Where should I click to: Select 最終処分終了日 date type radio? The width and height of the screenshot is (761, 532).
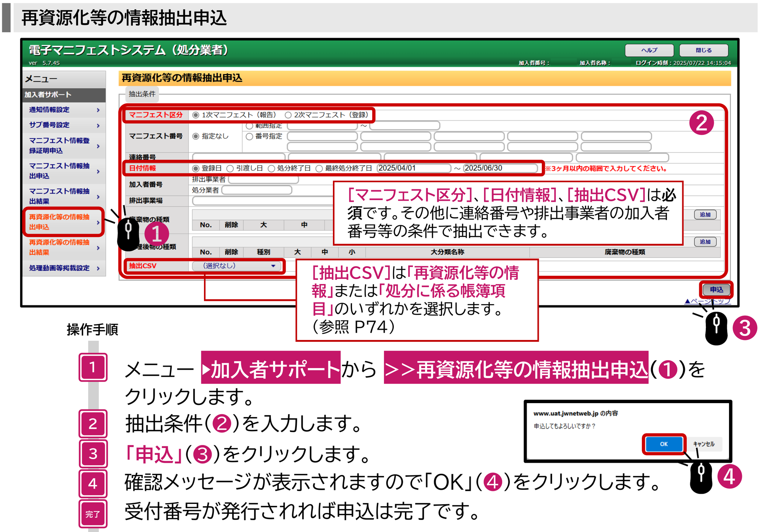[319, 168]
